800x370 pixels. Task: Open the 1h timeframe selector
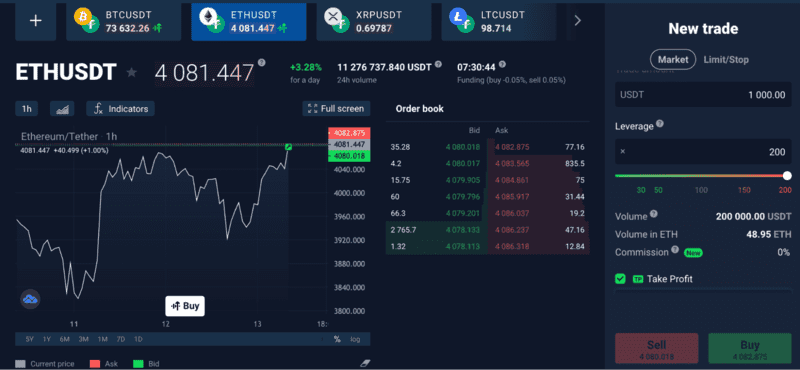point(27,109)
